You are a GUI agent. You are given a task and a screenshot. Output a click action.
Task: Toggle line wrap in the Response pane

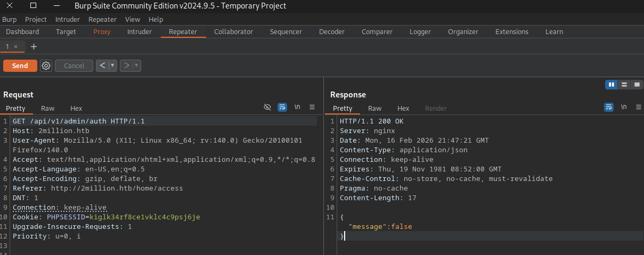(609, 107)
